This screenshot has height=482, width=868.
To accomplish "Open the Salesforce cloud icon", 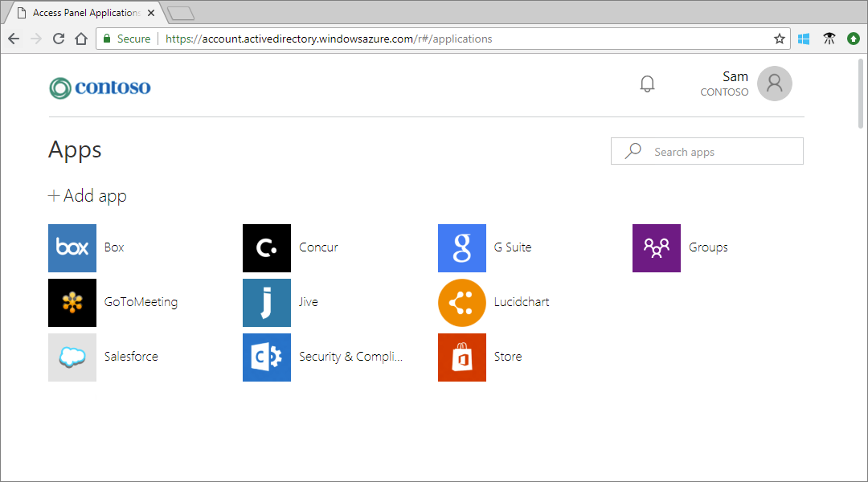I will [x=72, y=357].
